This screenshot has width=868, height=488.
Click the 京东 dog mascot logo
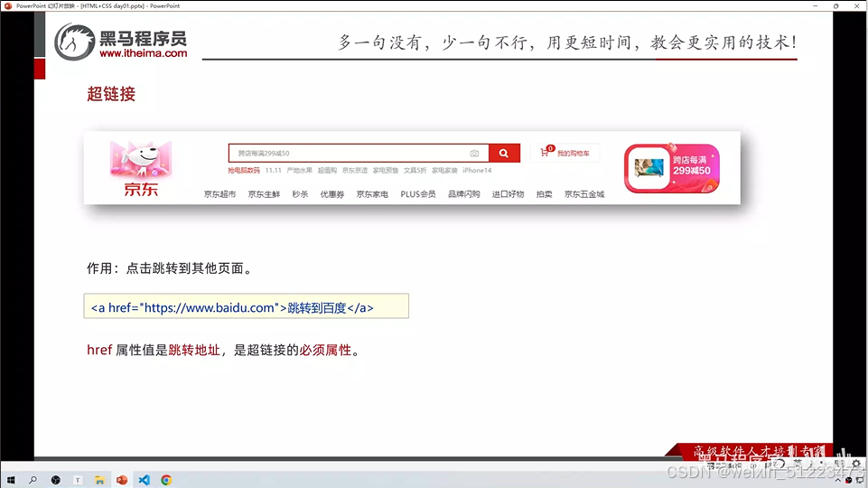click(x=141, y=169)
